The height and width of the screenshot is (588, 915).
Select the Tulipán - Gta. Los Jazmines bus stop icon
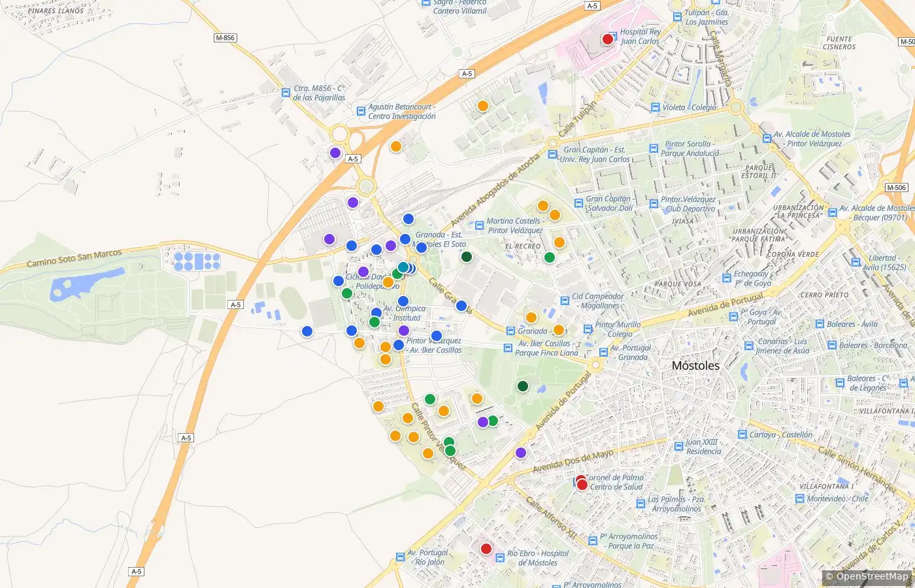coord(678,17)
